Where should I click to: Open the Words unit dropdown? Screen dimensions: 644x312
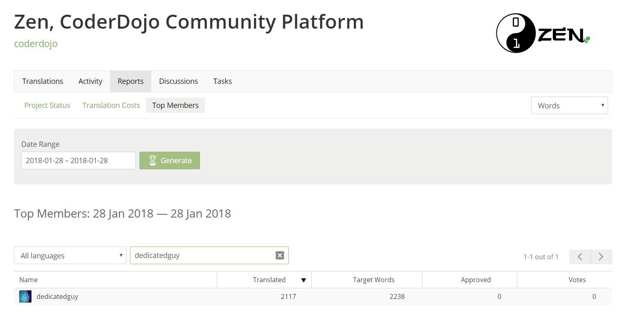tap(569, 105)
